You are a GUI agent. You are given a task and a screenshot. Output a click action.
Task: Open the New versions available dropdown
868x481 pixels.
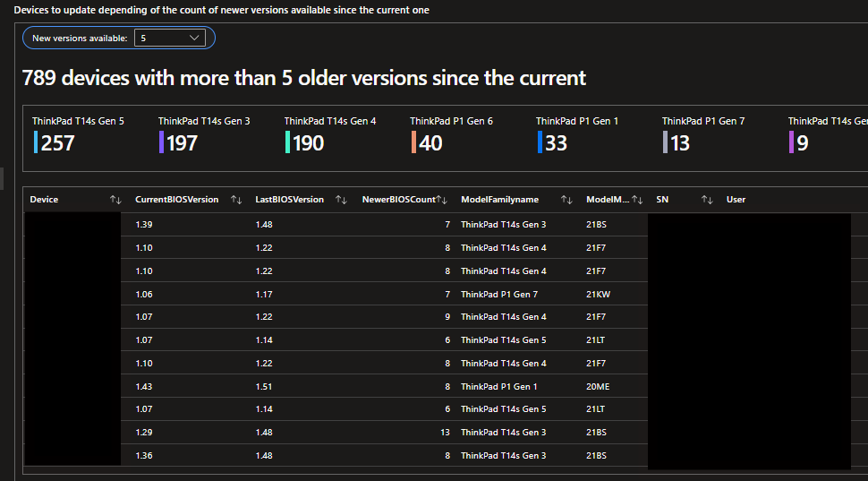pos(170,39)
